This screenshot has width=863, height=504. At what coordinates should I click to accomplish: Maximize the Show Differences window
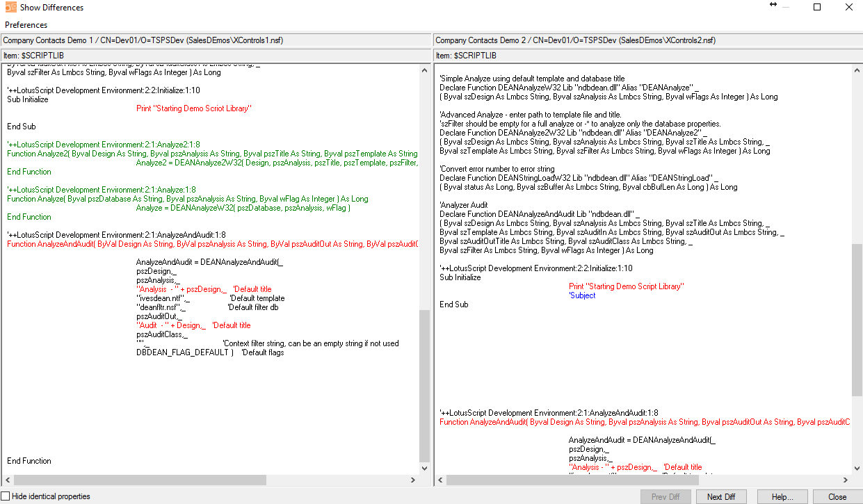click(817, 8)
